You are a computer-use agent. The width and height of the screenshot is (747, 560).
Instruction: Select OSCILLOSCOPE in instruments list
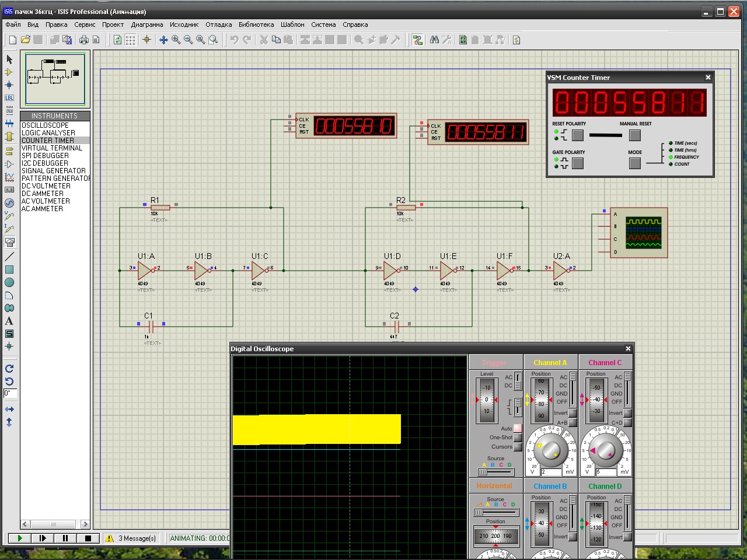pyautogui.click(x=45, y=125)
